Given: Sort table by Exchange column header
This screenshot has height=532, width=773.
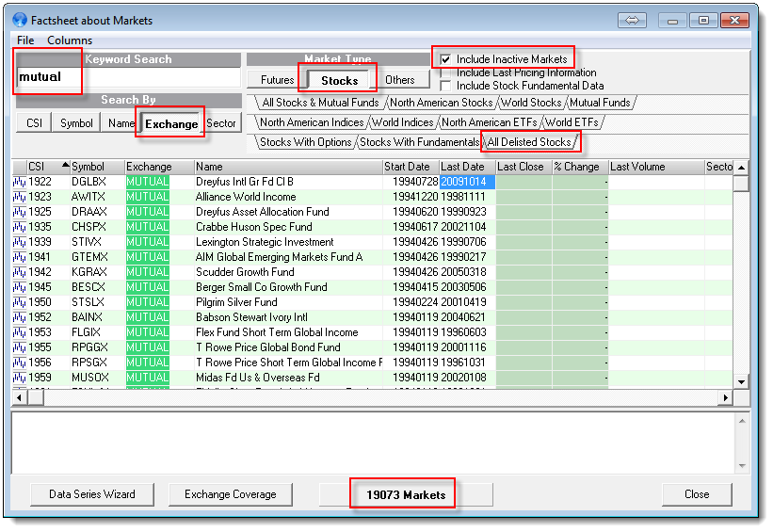Looking at the screenshot, I should 159,167.
